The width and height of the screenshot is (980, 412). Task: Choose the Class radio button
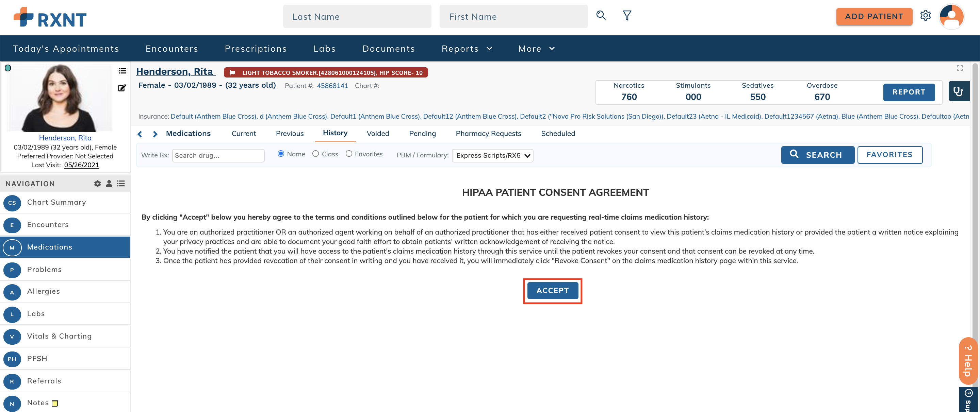click(x=315, y=154)
